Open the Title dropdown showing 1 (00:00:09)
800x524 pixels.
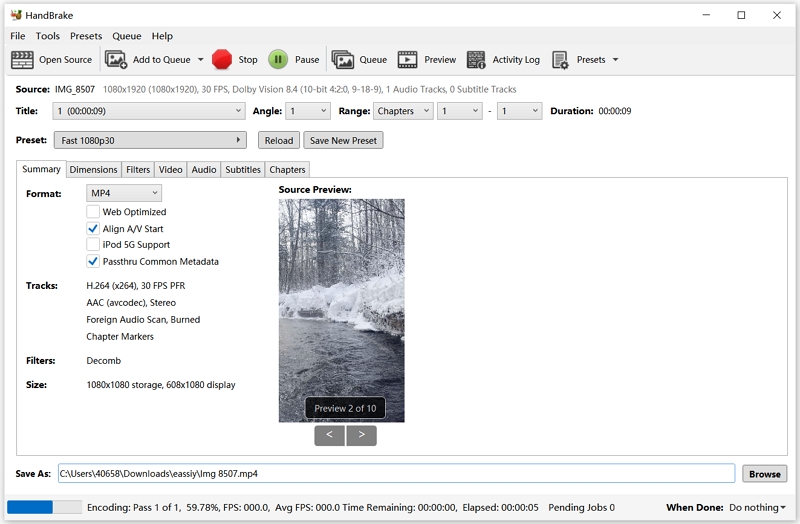coord(148,111)
